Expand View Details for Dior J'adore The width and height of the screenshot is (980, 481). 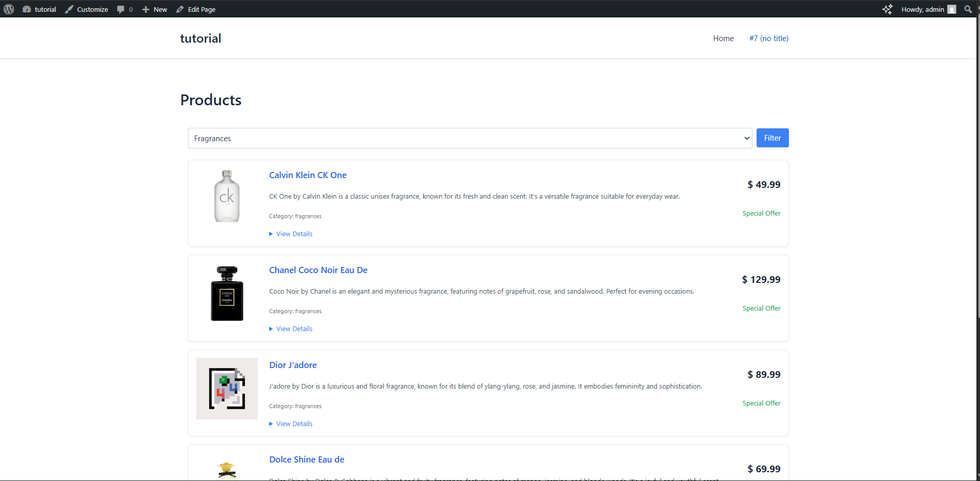pos(291,424)
